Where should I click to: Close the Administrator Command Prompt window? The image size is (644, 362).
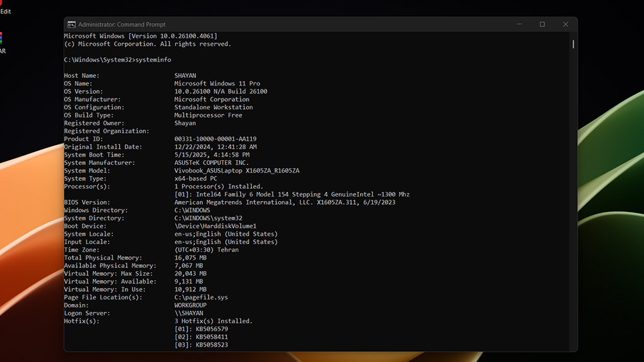click(x=565, y=24)
